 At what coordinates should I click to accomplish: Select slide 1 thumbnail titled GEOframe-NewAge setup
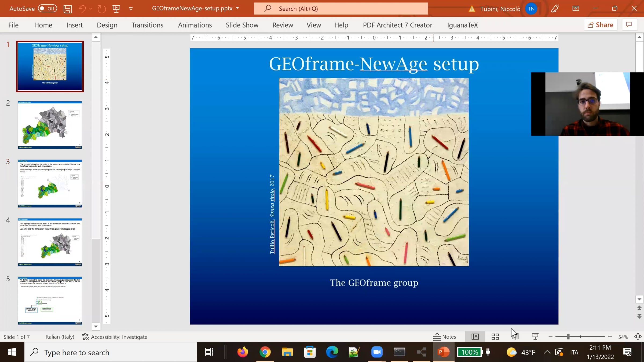(50, 66)
